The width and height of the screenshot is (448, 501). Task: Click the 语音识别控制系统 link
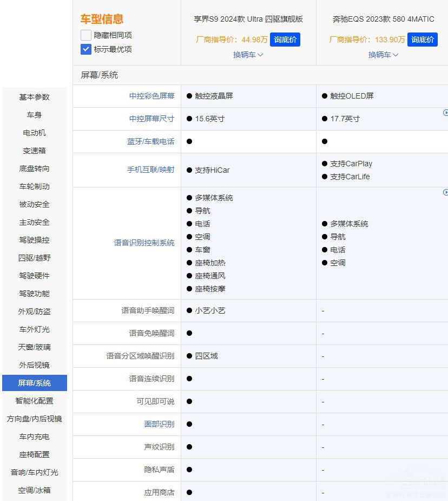pyautogui.click(x=143, y=243)
